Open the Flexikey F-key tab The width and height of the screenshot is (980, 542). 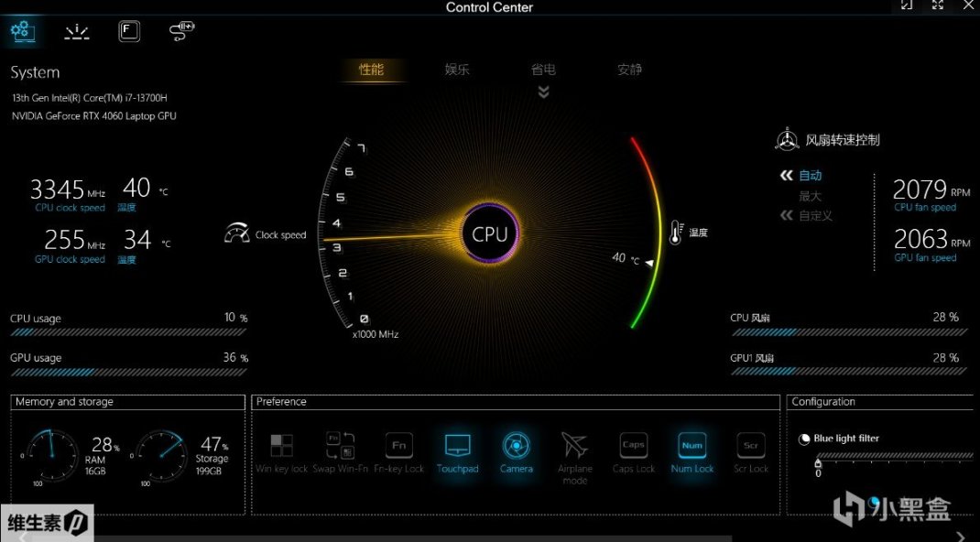(x=129, y=30)
